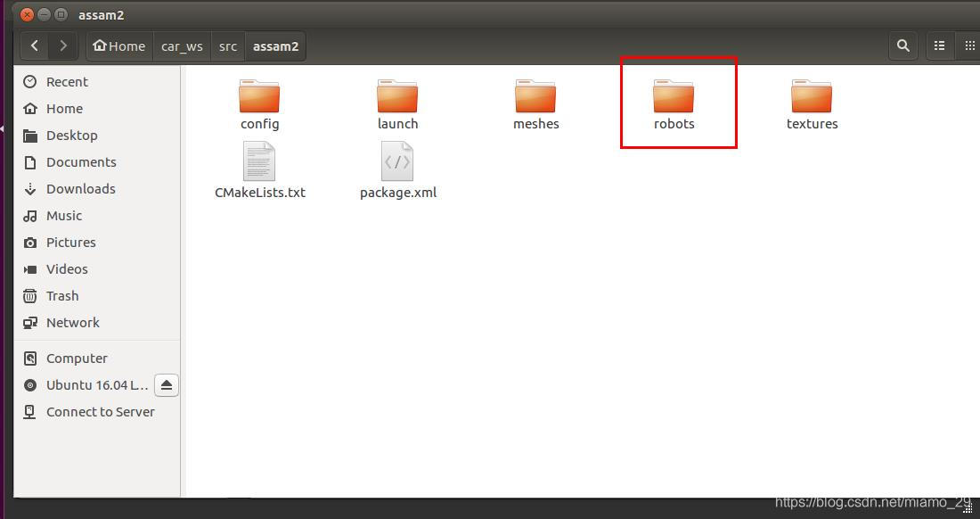Image resolution: width=980 pixels, height=519 pixels.
Task: Navigate to car_ws in the path bar
Action: point(182,46)
